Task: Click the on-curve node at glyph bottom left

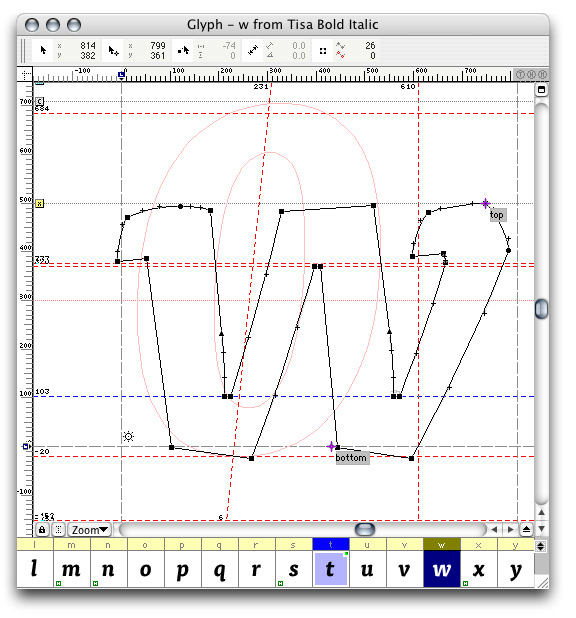Action: pos(171,447)
